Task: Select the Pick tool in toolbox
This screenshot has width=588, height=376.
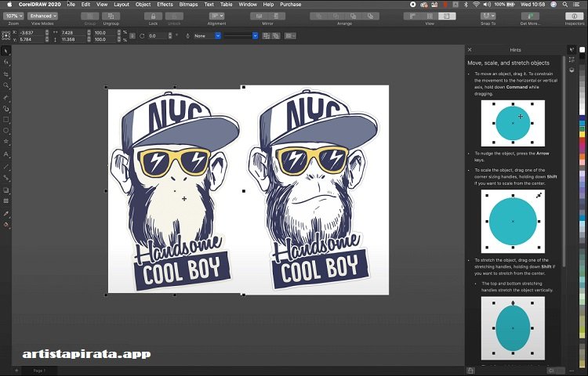Action: (x=5, y=51)
